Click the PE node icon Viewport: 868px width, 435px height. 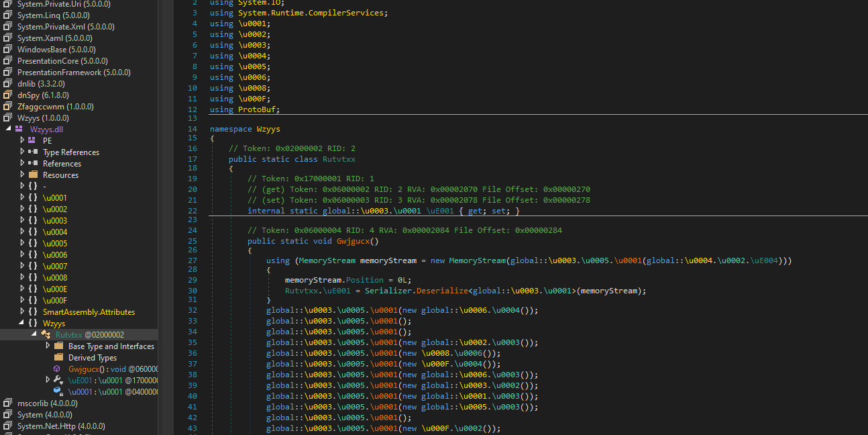[x=32, y=141]
